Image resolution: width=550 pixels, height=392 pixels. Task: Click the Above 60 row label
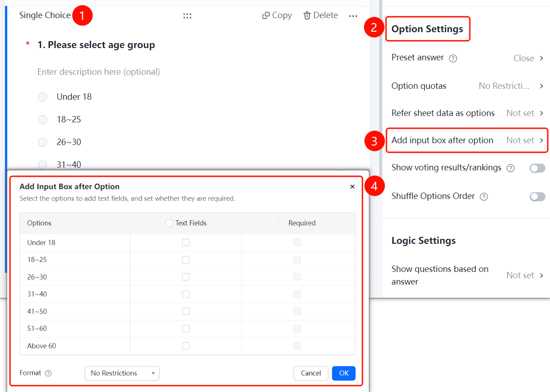42,346
